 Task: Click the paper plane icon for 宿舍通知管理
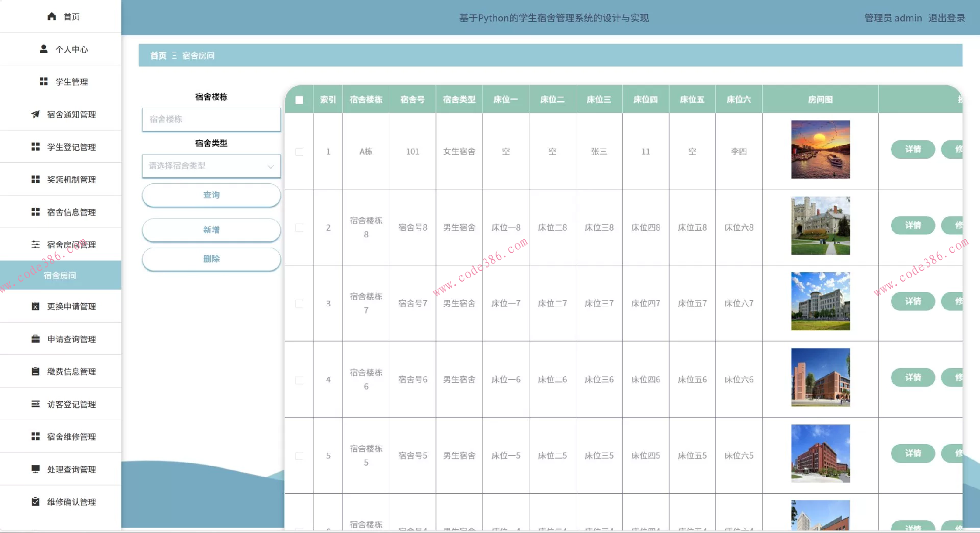(35, 114)
